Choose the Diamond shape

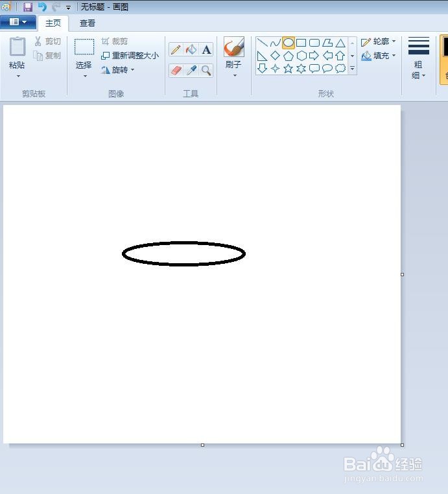pyautogui.click(x=275, y=56)
